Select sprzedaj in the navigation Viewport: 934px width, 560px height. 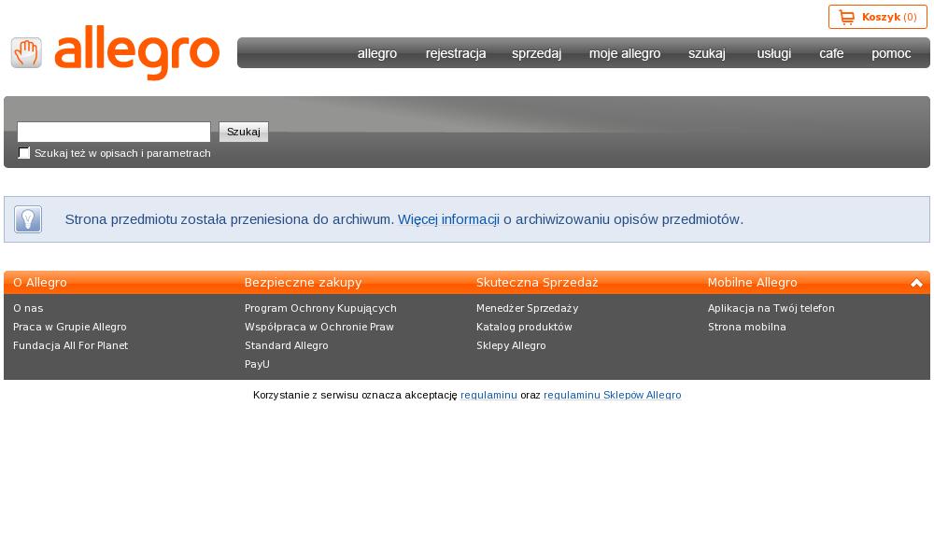[x=537, y=53]
